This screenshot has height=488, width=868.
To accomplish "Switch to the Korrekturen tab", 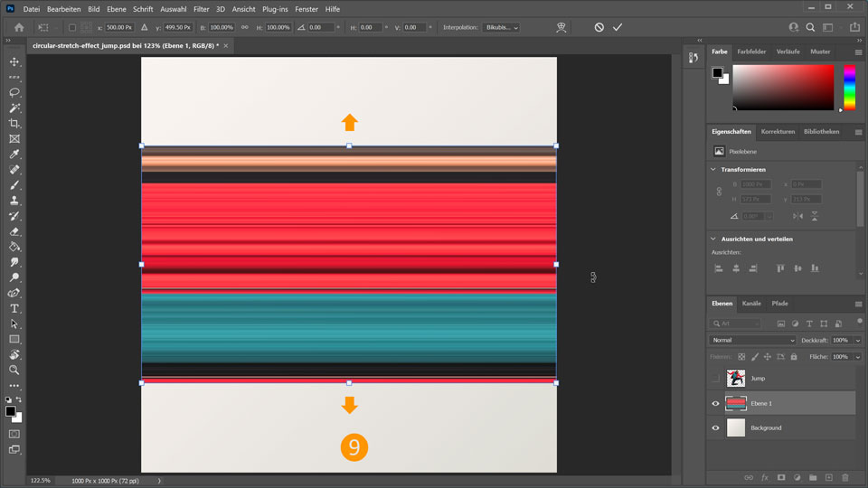I will (778, 132).
